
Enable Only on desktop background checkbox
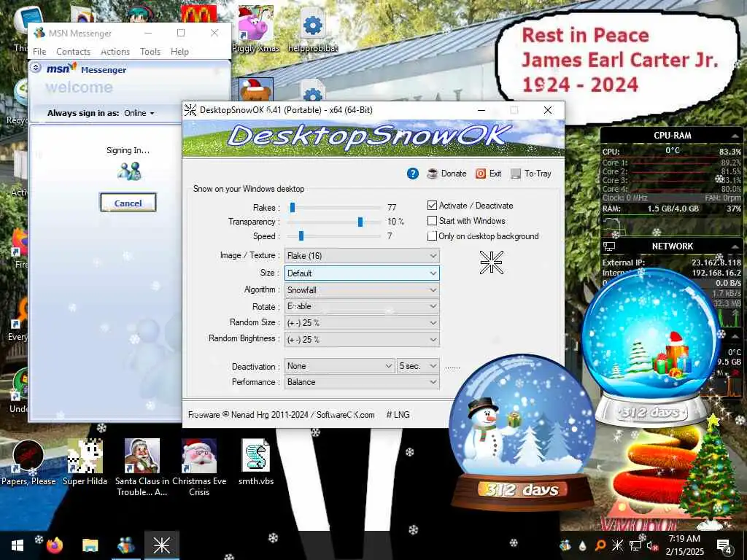pos(432,236)
